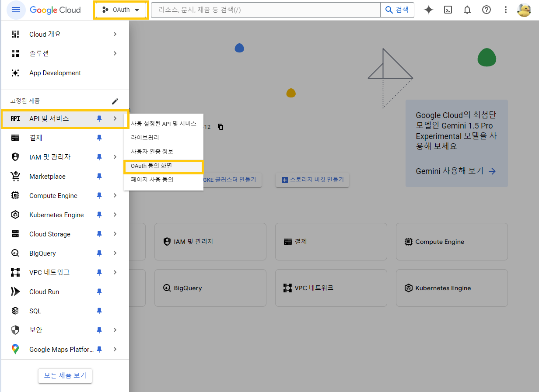539x392 pixels.
Task: Open the notifications bell
Action: [467, 10]
